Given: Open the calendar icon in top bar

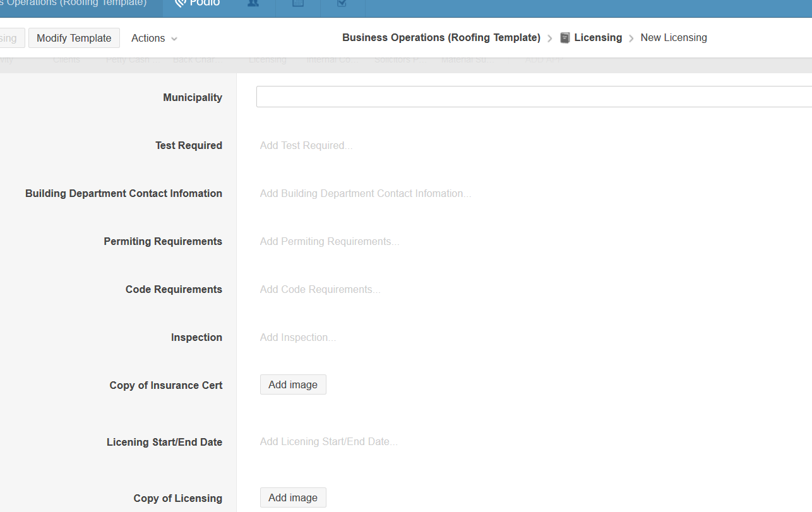Looking at the screenshot, I should click(x=298, y=3).
